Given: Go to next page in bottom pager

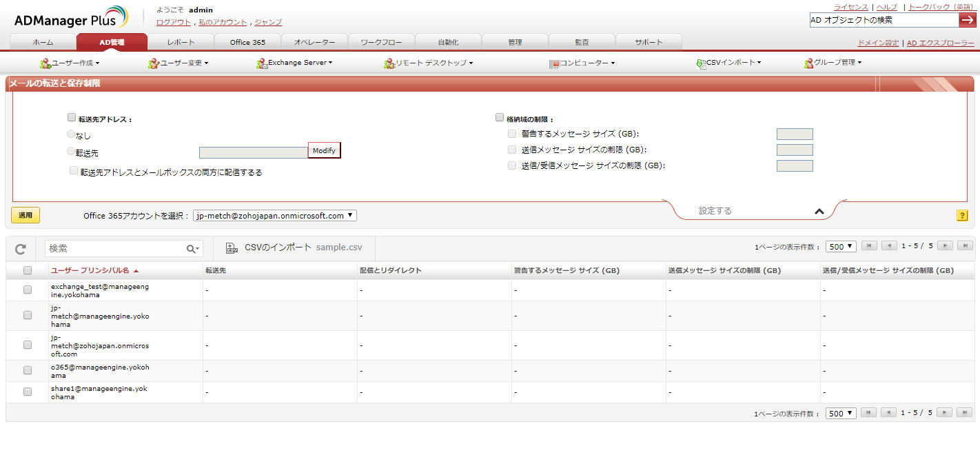Looking at the screenshot, I should [x=945, y=413].
